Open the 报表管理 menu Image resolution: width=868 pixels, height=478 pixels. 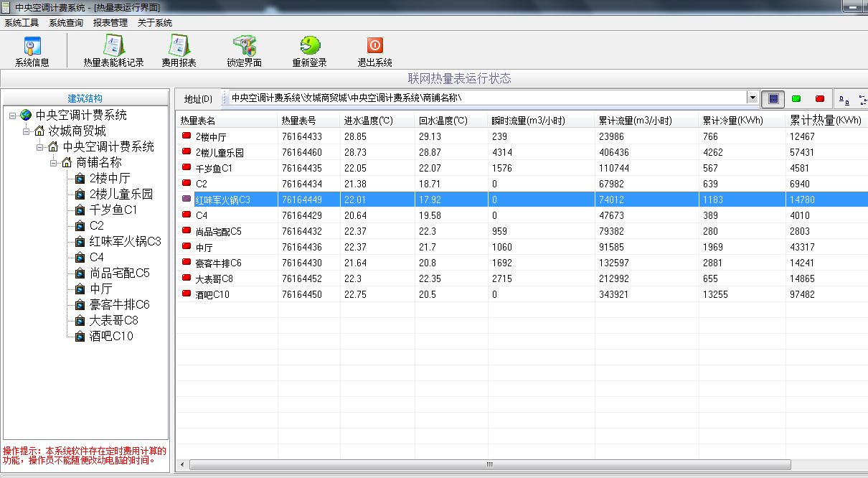click(110, 22)
